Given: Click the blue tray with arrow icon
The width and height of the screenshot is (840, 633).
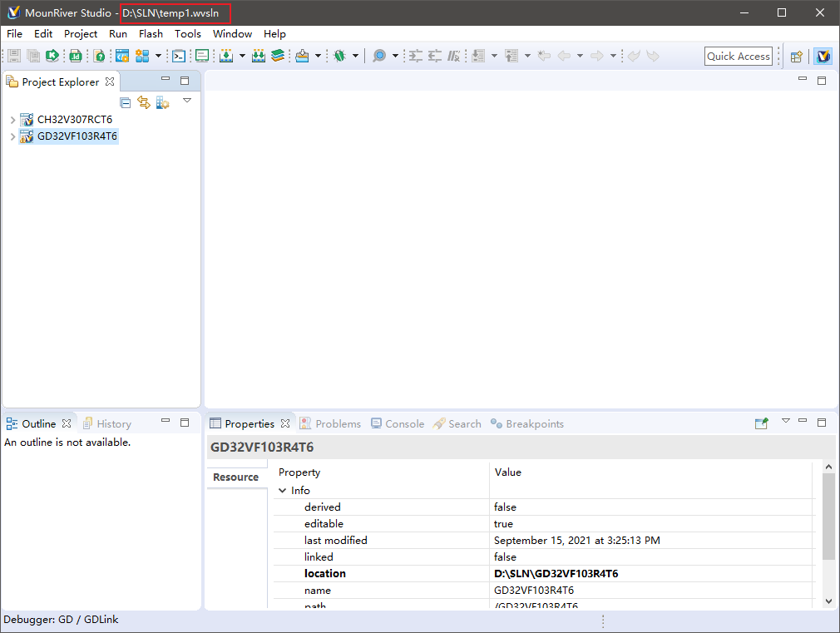Looking at the screenshot, I should [302, 56].
